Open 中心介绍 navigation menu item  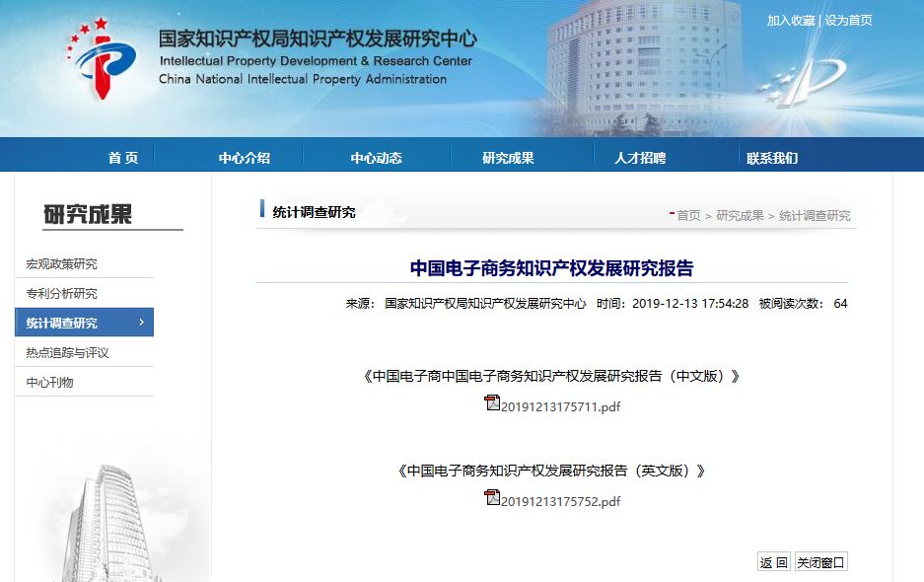click(245, 158)
